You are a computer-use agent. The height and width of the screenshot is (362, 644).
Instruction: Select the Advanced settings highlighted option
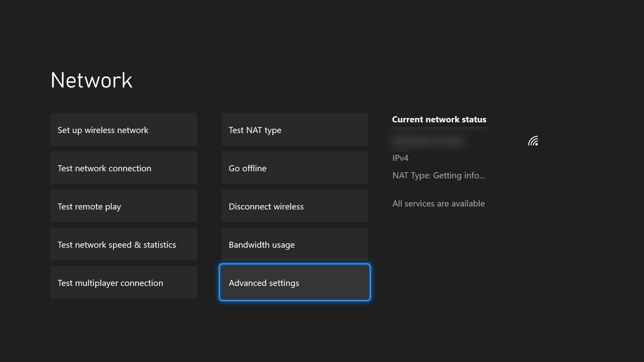point(294,283)
